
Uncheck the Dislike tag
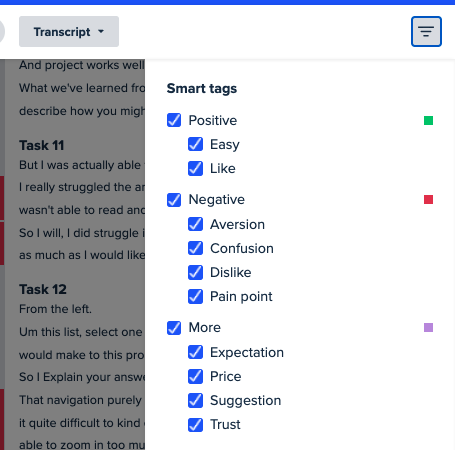pyautogui.click(x=195, y=272)
